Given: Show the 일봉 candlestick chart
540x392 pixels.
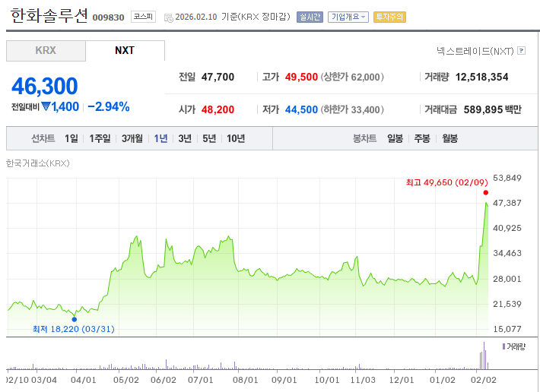Looking at the screenshot, I should tap(395, 138).
